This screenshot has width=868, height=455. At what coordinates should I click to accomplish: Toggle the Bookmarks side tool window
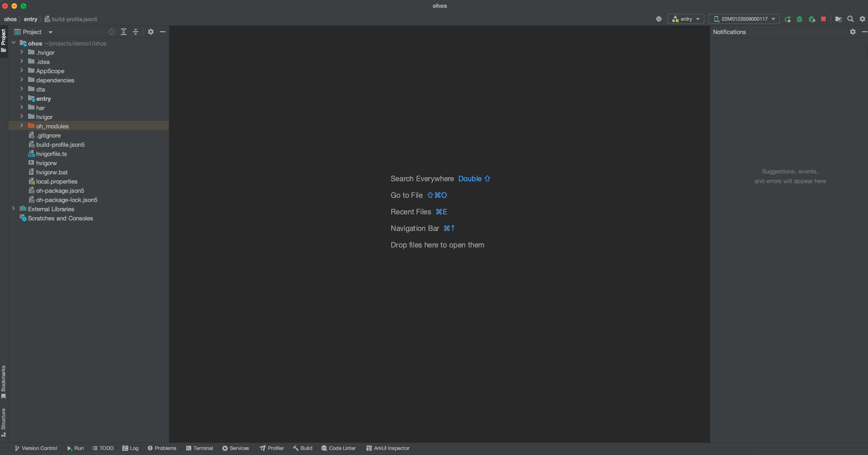coord(4,382)
